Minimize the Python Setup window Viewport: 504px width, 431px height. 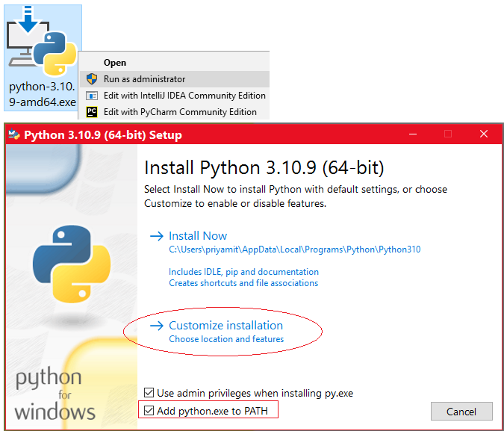point(413,134)
